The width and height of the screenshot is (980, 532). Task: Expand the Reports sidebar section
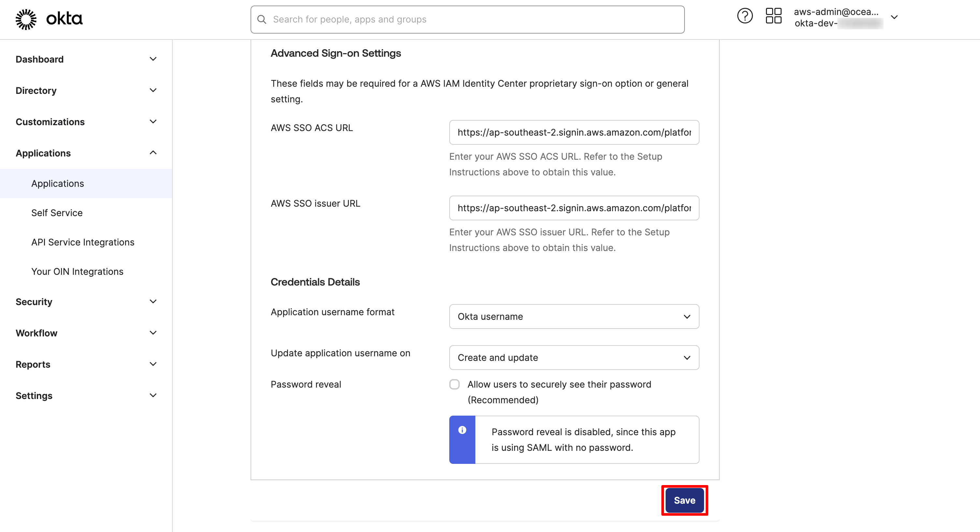pos(153,364)
